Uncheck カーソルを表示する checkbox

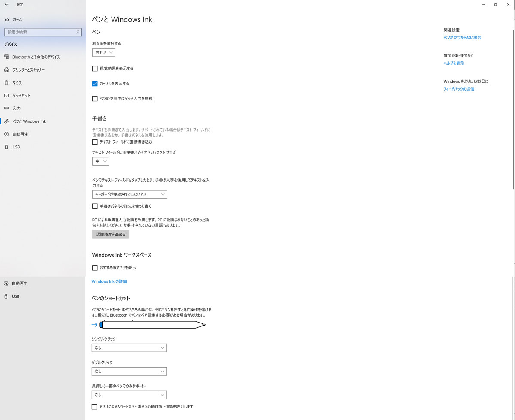coord(95,84)
